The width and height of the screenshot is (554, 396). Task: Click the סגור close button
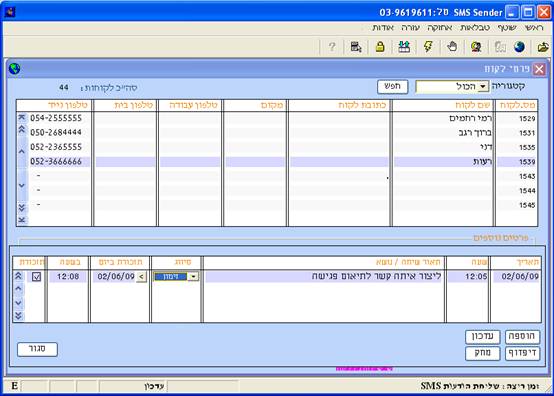37,349
